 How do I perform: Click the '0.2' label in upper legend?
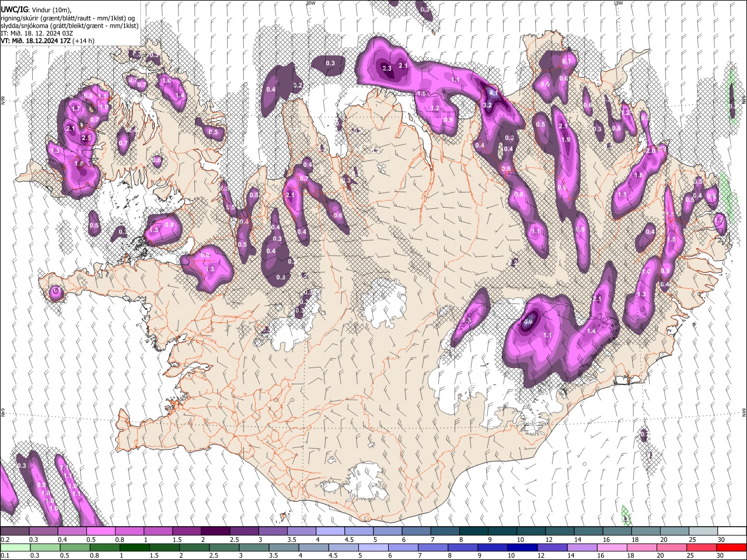4,540
